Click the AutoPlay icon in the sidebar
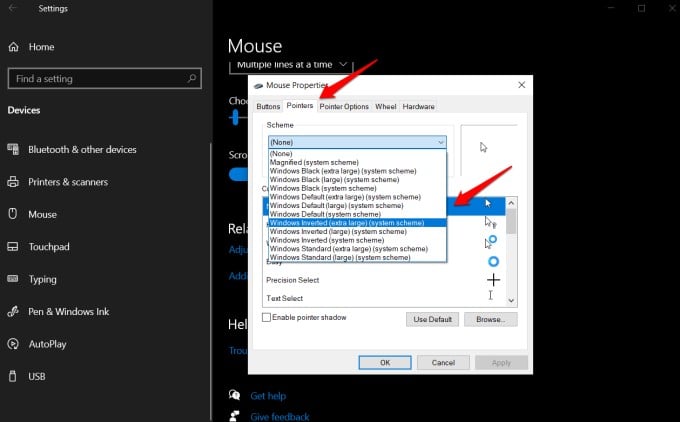This screenshot has height=422, width=680. click(13, 344)
